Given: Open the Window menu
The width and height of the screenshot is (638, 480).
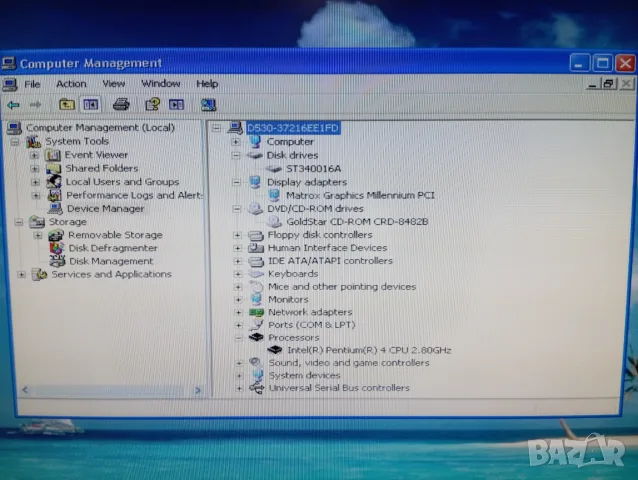Looking at the screenshot, I should (161, 83).
